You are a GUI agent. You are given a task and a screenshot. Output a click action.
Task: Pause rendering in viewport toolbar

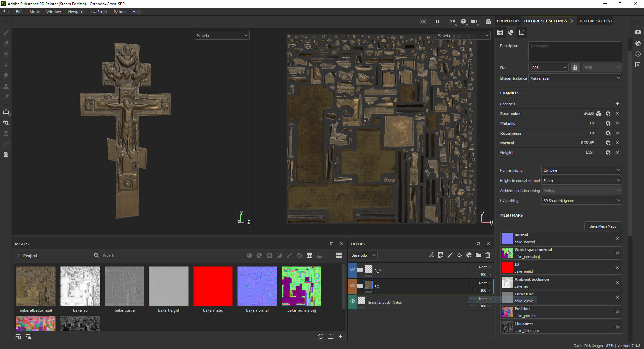[x=438, y=21]
